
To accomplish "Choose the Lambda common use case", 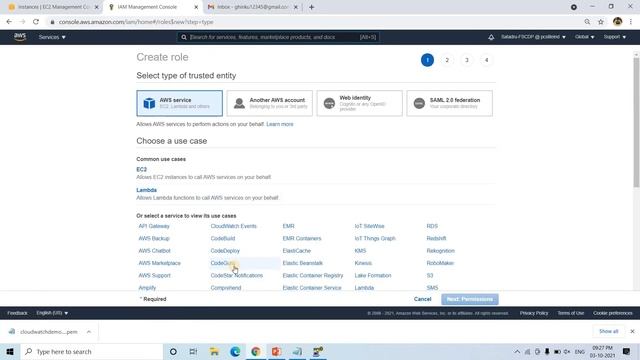I will point(147,190).
